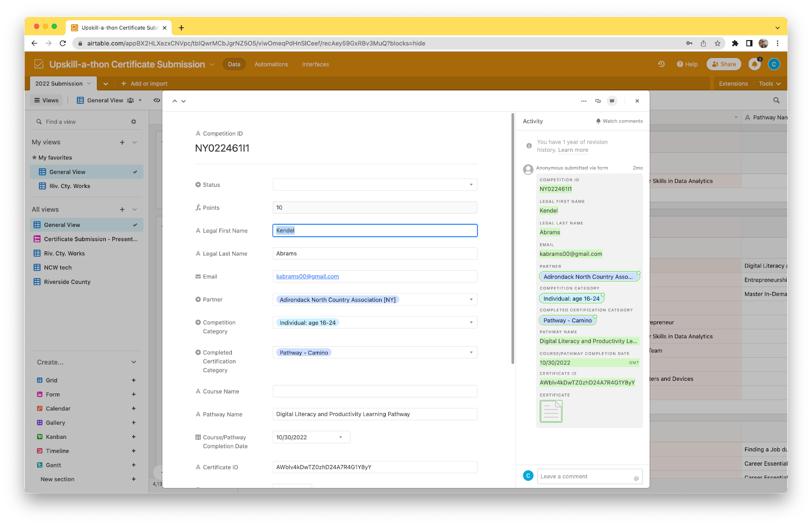Viewport: 812px width, 526px height.
Task: Click the Share button
Action: [724, 64]
